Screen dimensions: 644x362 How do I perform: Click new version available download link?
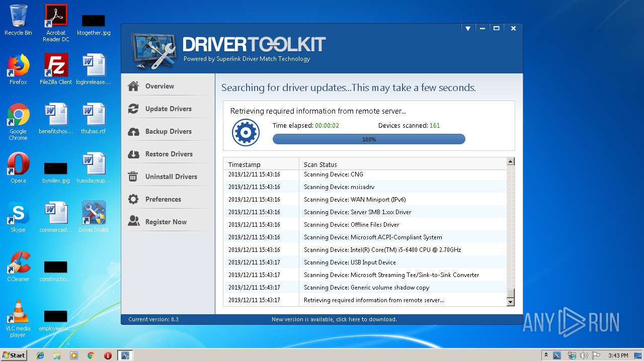tap(334, 319)
